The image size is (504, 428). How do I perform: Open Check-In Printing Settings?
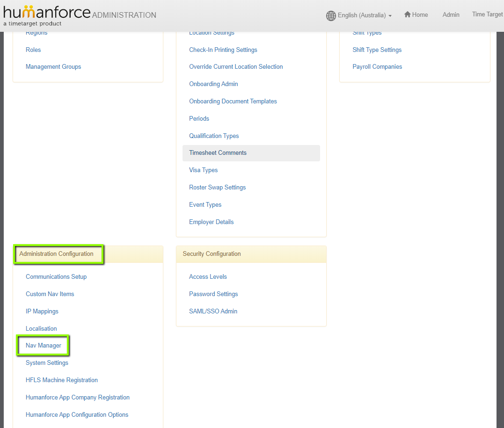point(223,50)
